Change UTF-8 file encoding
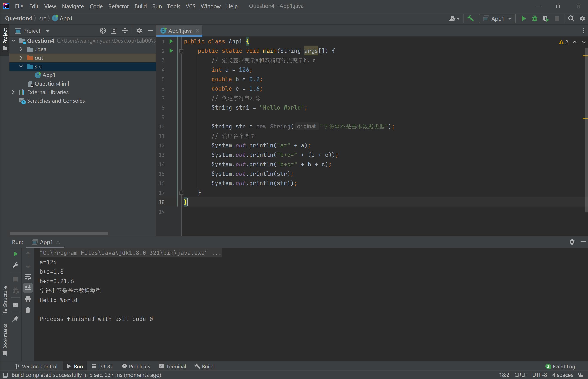 [x=539, y=375]
